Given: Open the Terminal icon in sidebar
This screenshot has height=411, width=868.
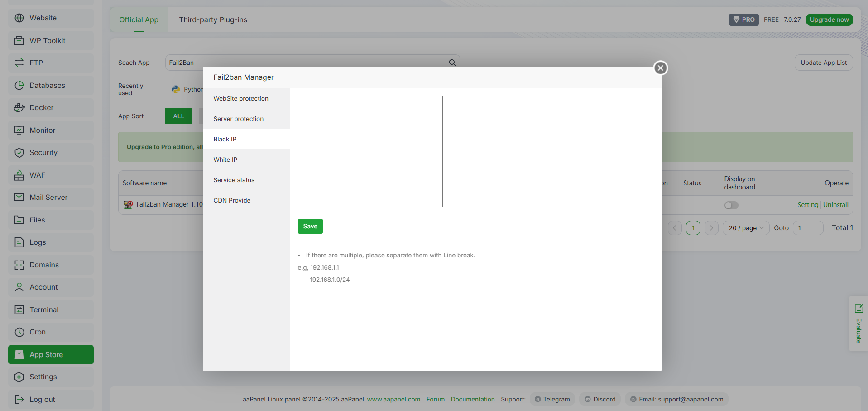Looking at the screenshot, I should click(19, 309).
